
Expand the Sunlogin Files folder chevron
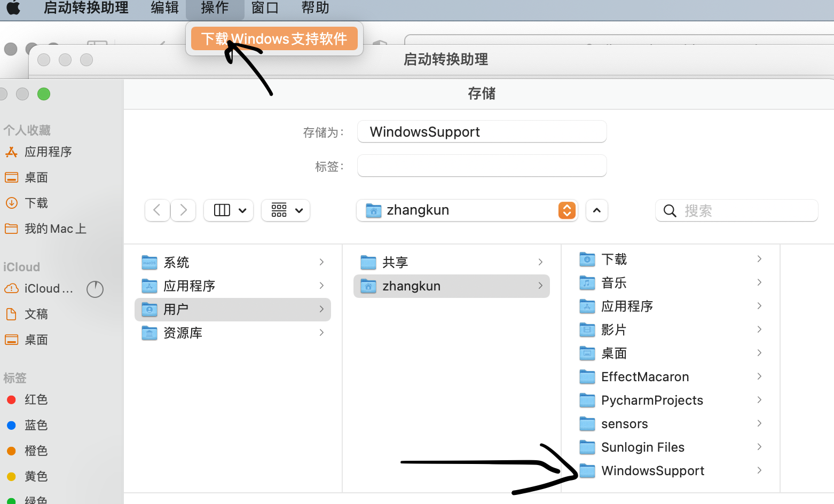759,447
